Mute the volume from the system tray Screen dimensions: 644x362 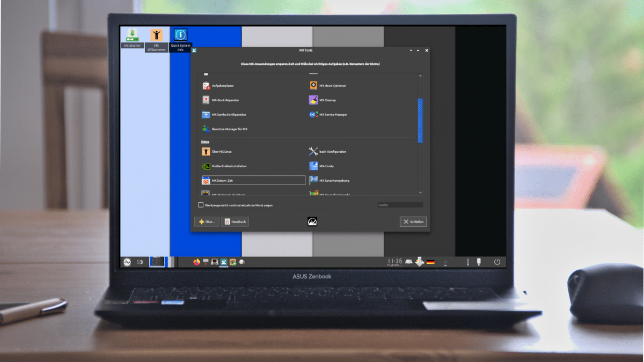445,261
